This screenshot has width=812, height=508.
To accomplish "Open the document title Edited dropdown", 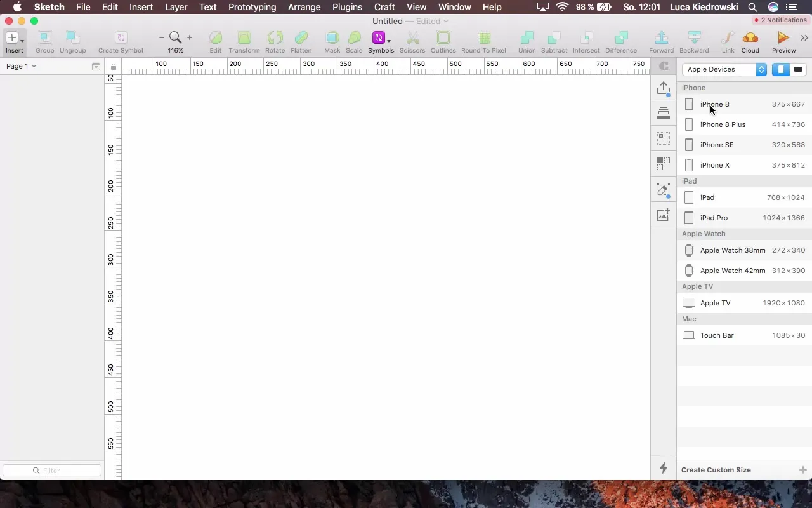I will [432, 21].
